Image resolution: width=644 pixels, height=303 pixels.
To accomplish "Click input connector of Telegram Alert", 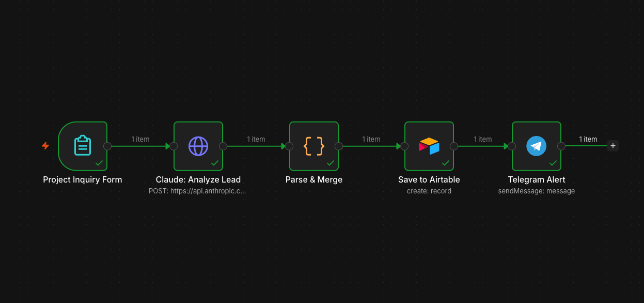I will coord(512,146).
